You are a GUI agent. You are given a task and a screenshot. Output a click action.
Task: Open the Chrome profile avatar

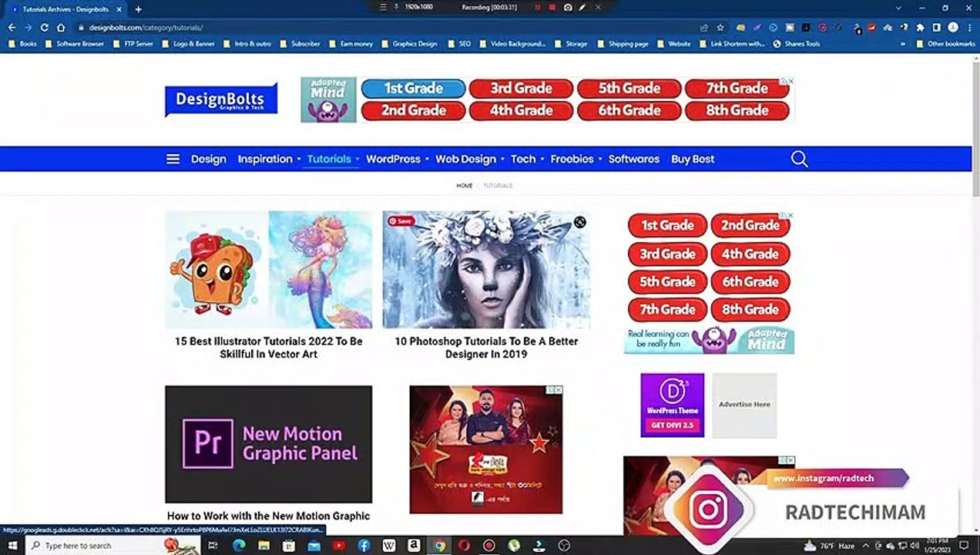click(953, 28)
